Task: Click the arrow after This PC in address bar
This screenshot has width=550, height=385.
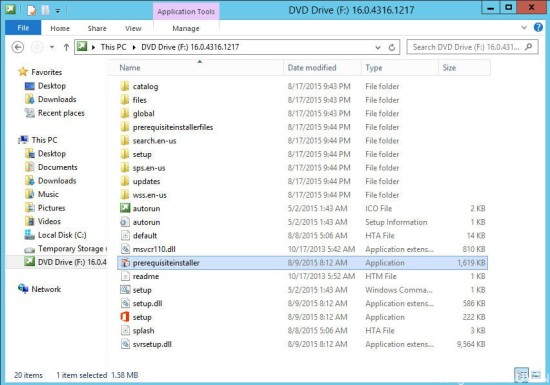Action: pos(134,47)
